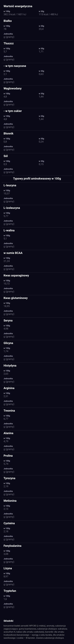Viewport: 74px width, 644px height.
Task: Click the Błonnik heading
Action: 9,134
